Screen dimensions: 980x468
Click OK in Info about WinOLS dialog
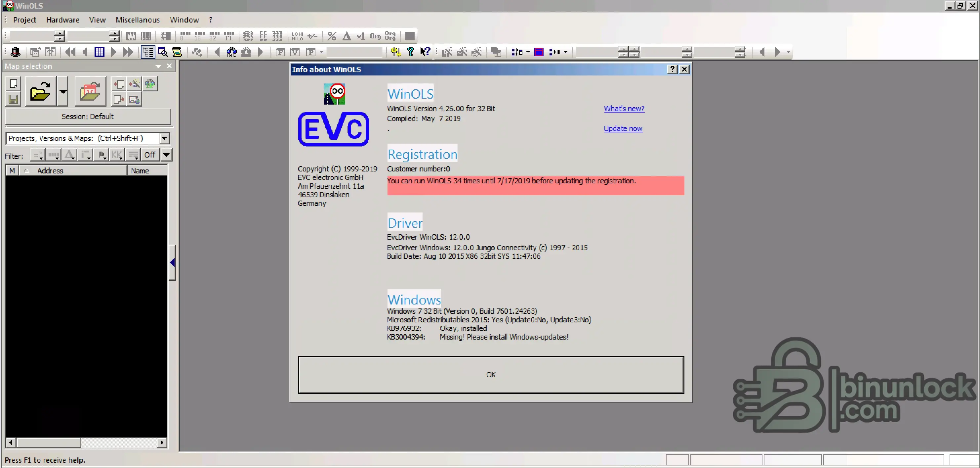pos(491,375)
